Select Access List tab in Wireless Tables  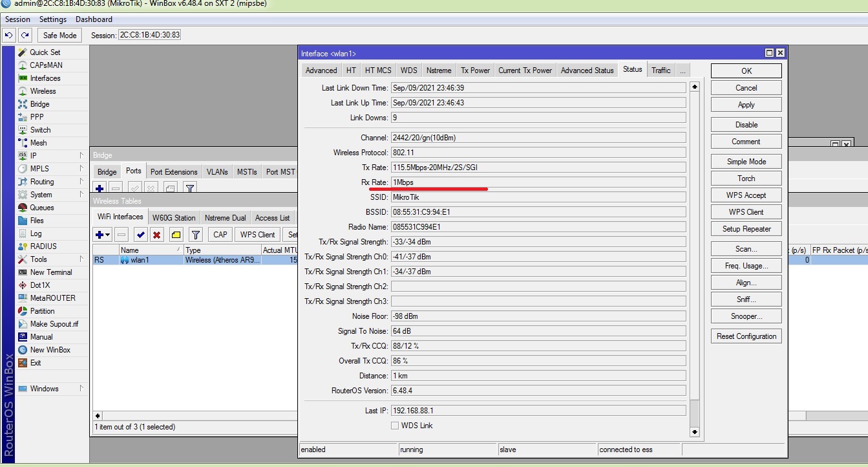272,218
